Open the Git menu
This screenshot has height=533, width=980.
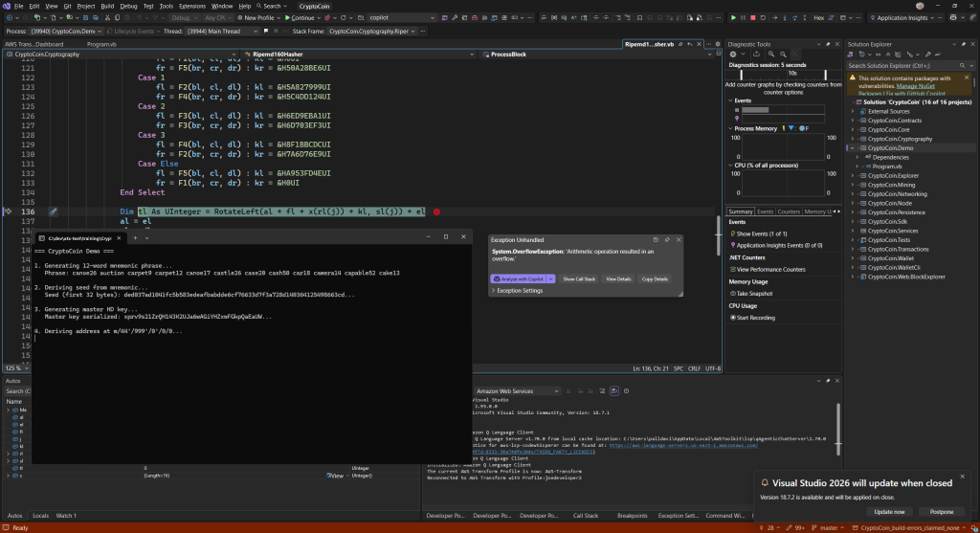point(68,6)
